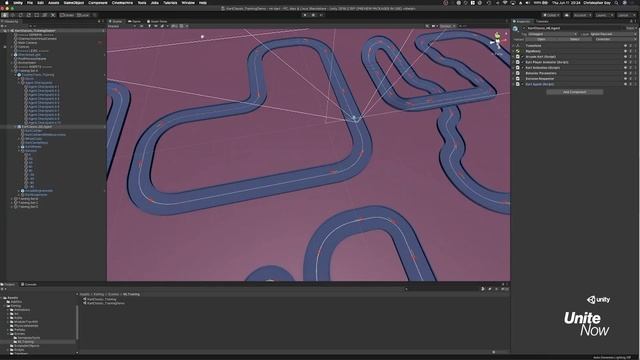Select the Rect tool in the toolbar

pyautogui.click(x=37, y=15)
